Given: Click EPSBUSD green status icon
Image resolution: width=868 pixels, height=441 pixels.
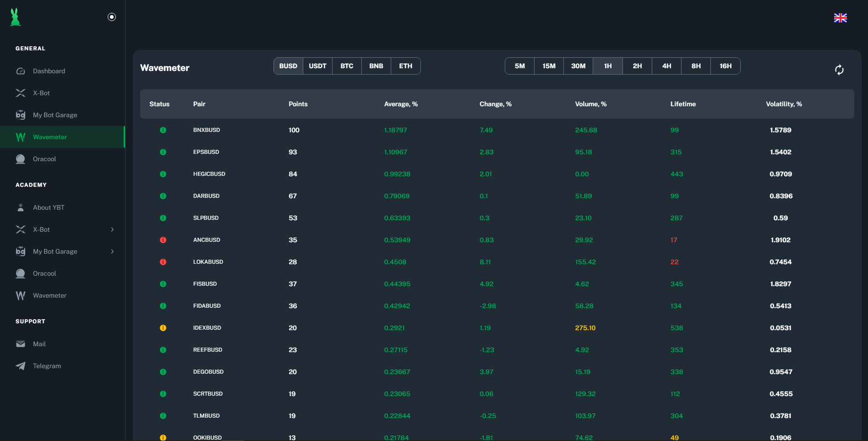Looking at the screenshot, I should 163,152.
